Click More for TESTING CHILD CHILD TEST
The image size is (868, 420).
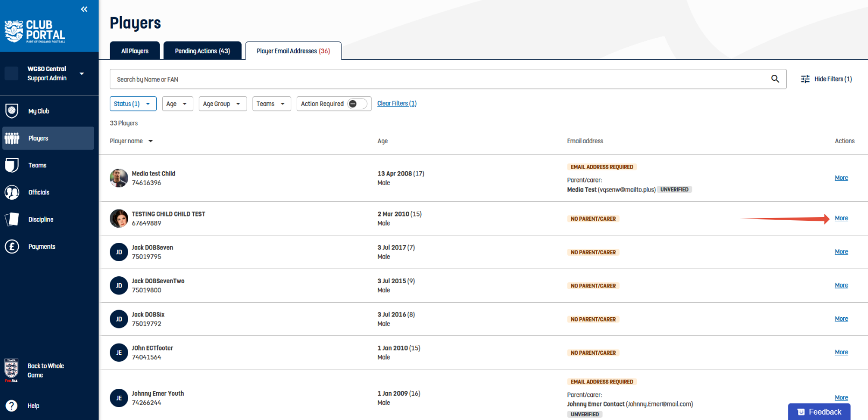[x=841, y=218]
